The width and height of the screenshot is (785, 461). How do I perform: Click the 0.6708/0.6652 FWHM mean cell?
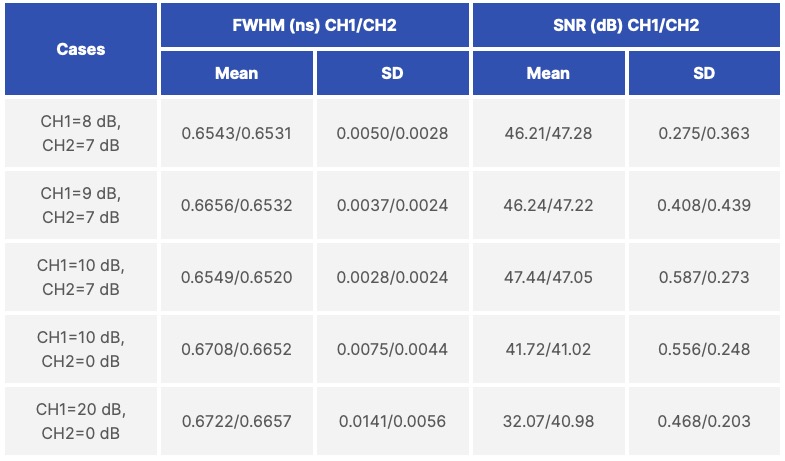236,349
